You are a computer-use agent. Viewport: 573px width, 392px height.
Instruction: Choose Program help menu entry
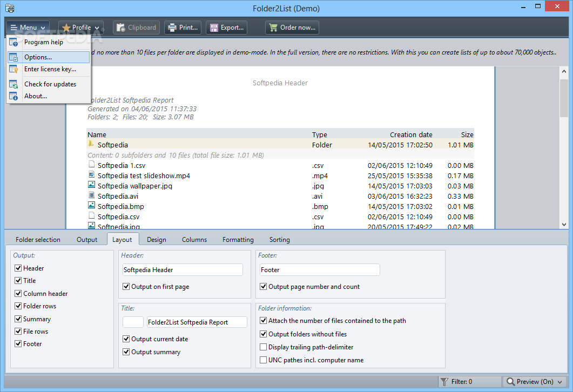pyautogui.click(x=48, y=42)
